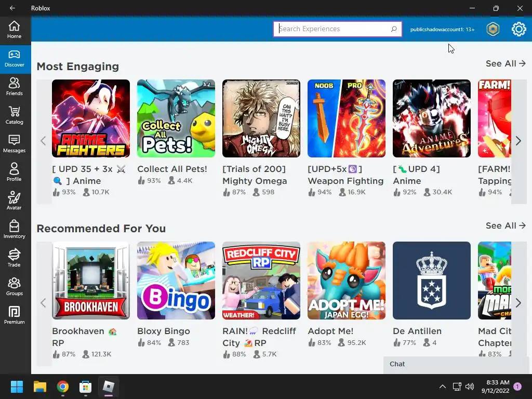Open the Home page from sidebar
This screenshot has width=532, height=399.
coord(14,30)
